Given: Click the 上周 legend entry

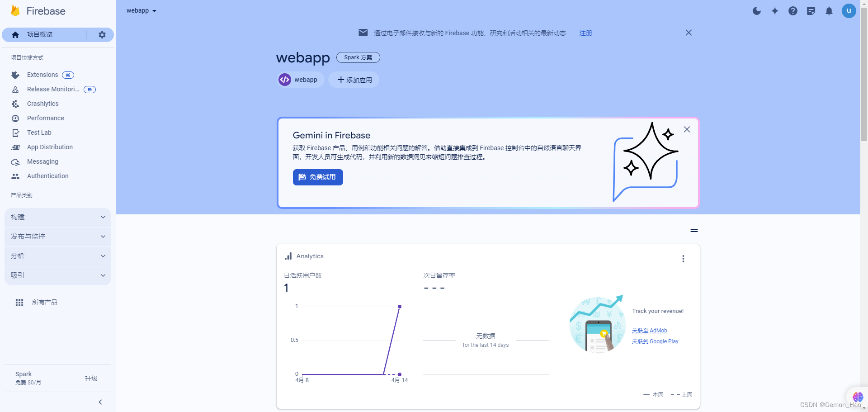Looking at the screenshot, I should click(x=682, y=395).
